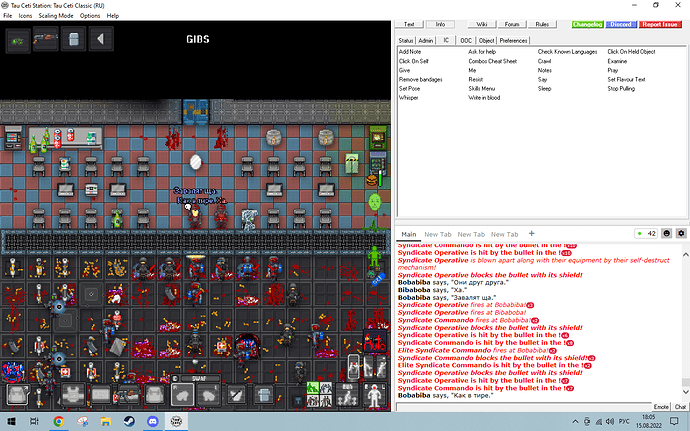The height and width of the screenshot is (431, 690).
Task: Click the Emote button beside input
Action: tap(661, 406)
